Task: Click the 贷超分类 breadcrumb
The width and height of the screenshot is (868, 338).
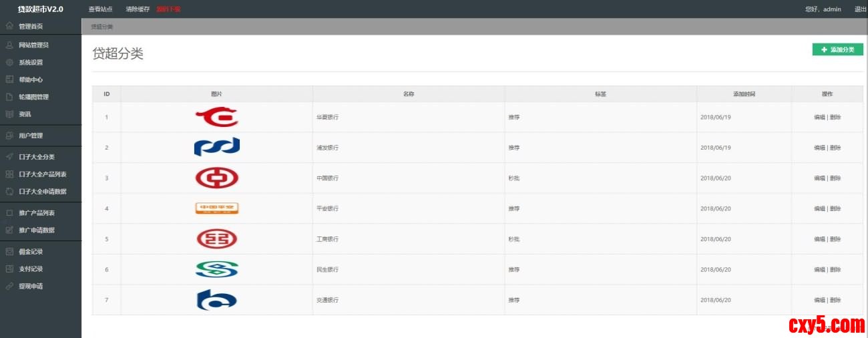Action: click(x=102, y=27)
